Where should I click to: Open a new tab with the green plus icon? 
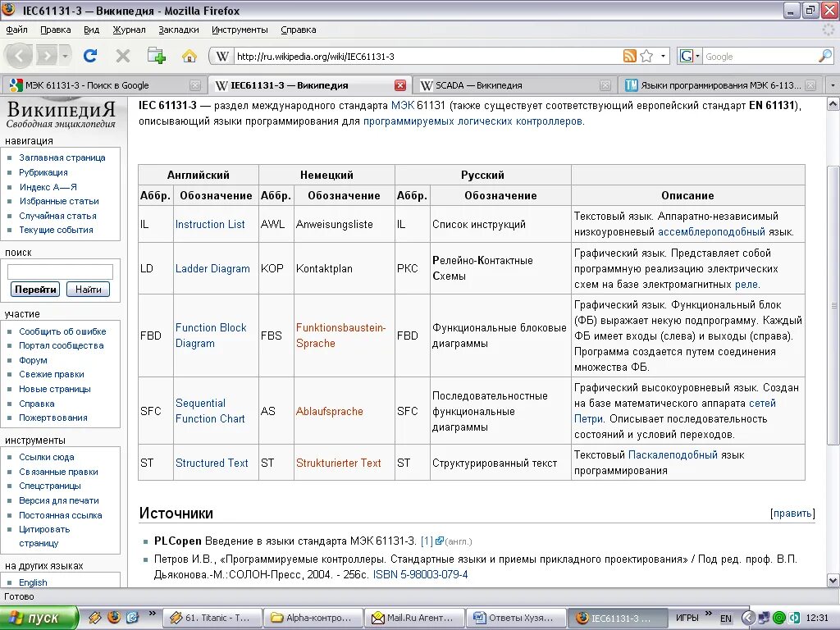(156, 56)
